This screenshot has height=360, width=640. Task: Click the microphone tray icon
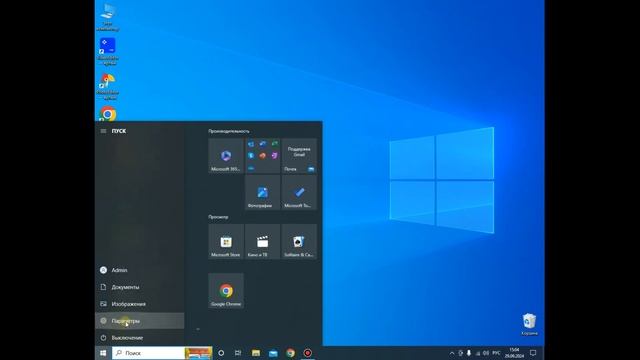[469, 353]
